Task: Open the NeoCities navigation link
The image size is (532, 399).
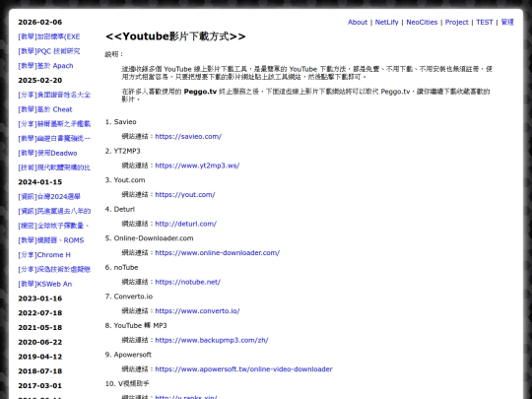Action: (x=422, y=22)
